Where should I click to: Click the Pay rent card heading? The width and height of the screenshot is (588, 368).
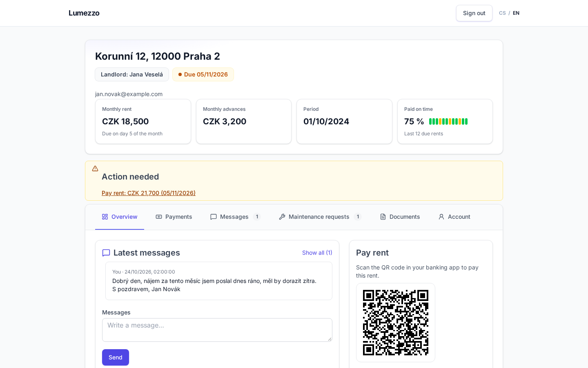372,253
